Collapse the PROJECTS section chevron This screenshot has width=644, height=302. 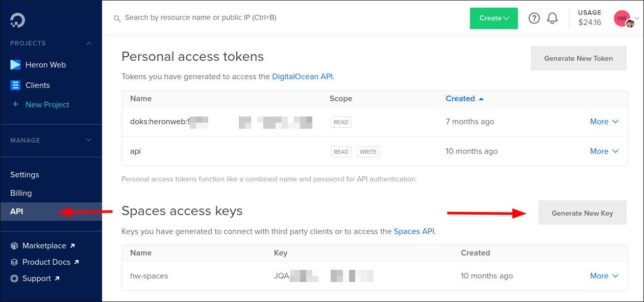pos(88,43)
